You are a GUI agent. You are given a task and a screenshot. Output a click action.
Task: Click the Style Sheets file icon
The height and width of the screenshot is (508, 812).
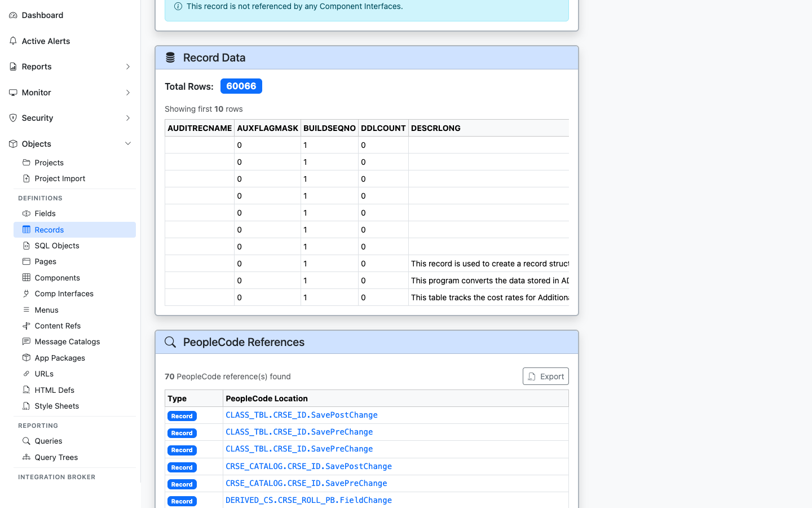pos(27,406)
